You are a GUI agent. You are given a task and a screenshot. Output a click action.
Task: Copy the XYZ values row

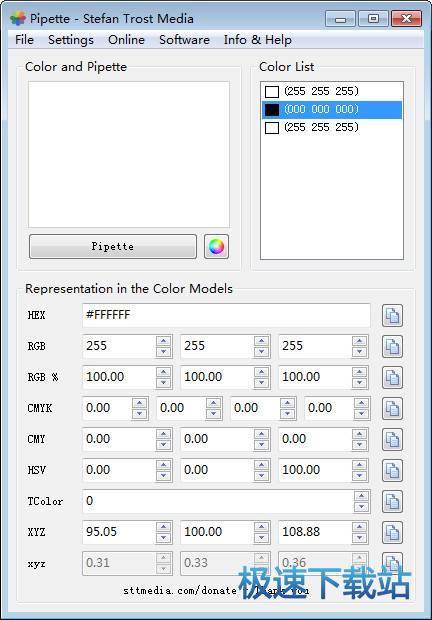[x=392, y=532]
